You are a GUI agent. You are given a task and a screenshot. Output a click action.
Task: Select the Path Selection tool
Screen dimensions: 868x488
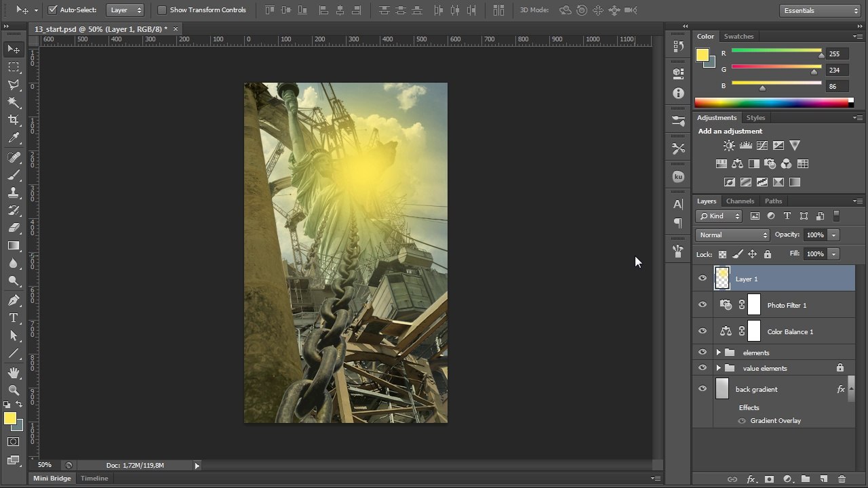[x=14, y=335]
